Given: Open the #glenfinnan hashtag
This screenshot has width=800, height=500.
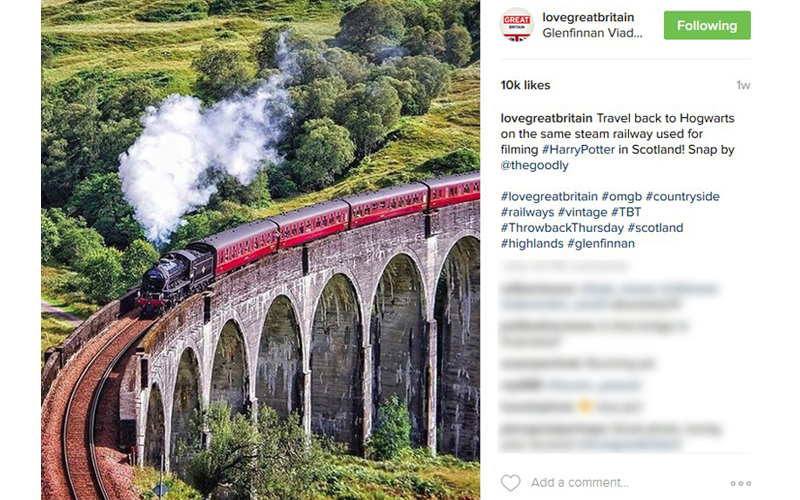Looking at the screenshot, I should (601, 244).
